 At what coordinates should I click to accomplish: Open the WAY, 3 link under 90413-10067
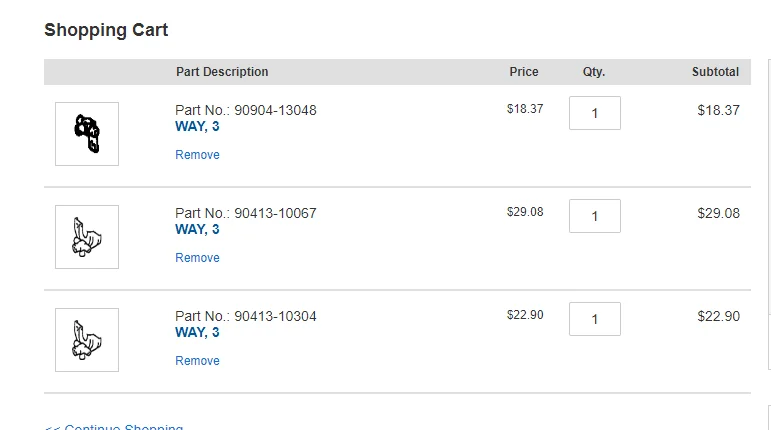[x=197, y=230]
